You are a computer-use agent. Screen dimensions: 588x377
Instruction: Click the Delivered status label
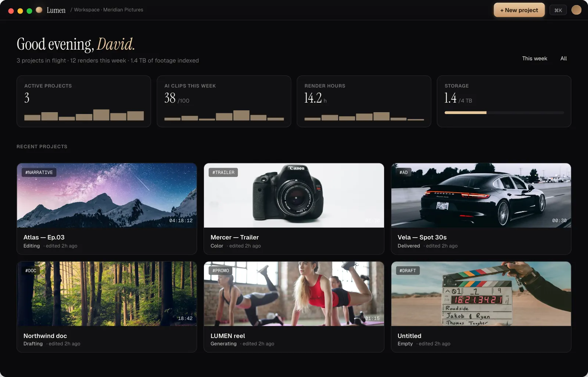409,246
